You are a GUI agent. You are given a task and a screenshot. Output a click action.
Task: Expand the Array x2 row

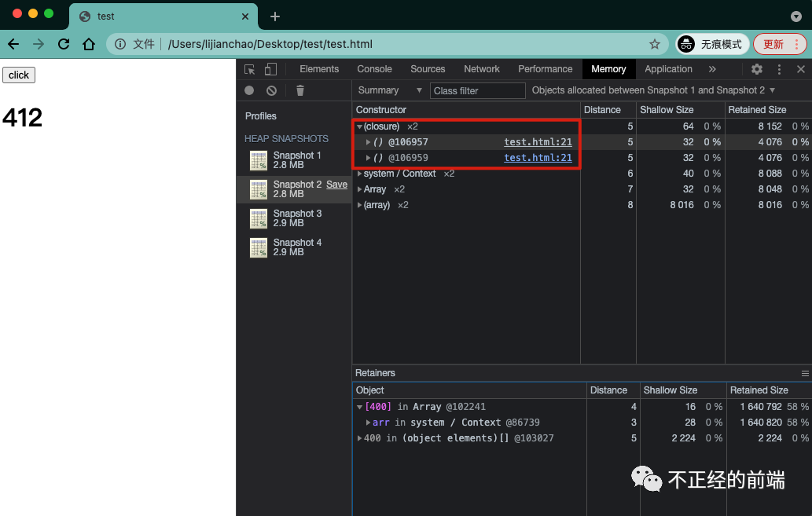click(359, 189)
